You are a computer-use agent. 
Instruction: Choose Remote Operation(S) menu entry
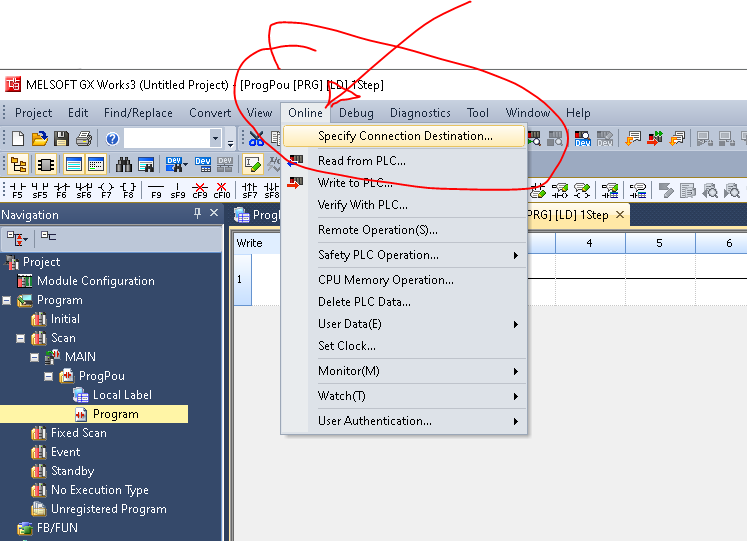404,230
